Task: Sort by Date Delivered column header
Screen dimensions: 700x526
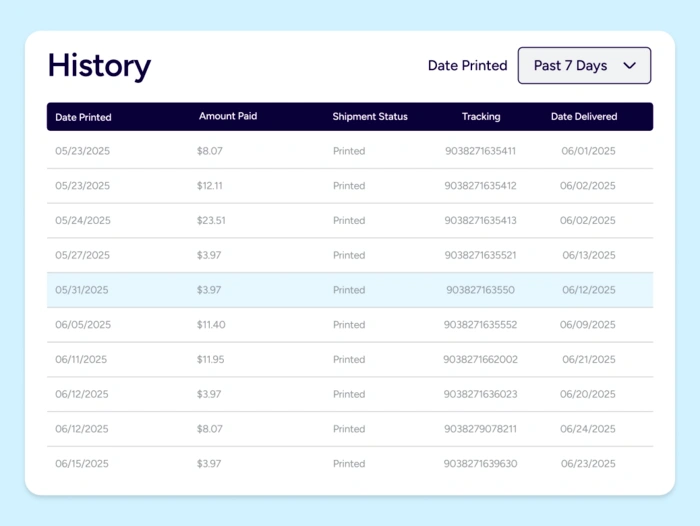Action: point(584,116)
